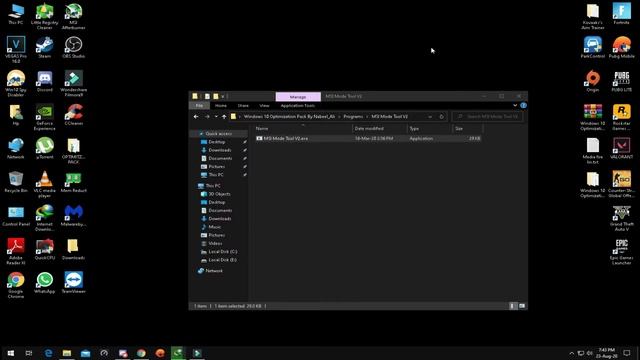Select the Fortnite desktop icon
Screen dimensions: 640x360
(x=622, y=14)
